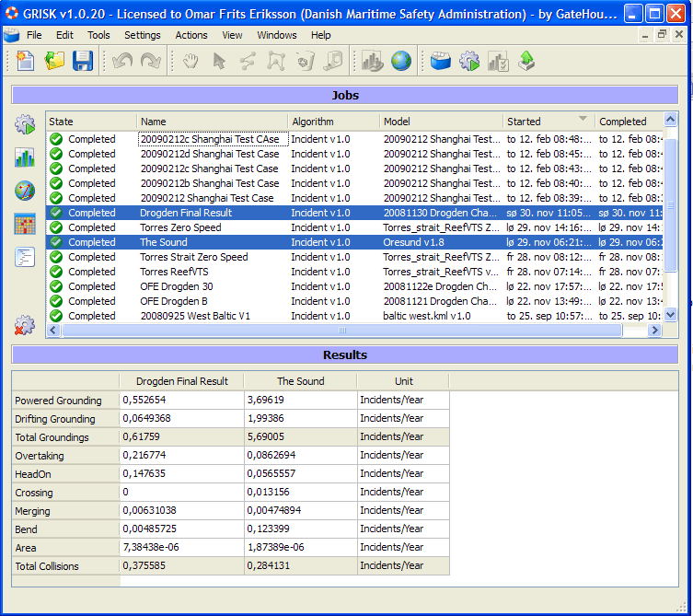The height and width of the screenshot is (616, 693).
Task: Open the Windows menu
Action: (277, 35)
